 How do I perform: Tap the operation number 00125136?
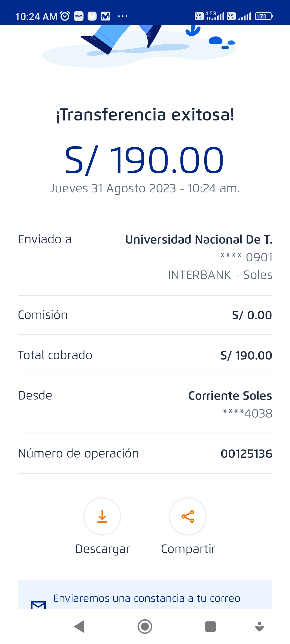[x=246, y=454]
